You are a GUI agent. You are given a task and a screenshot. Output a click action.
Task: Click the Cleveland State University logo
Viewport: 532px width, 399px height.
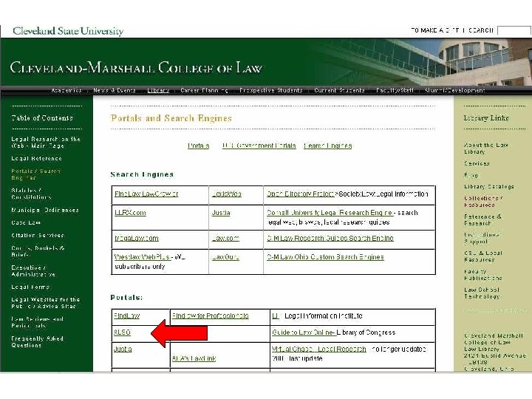pos(68,31)
